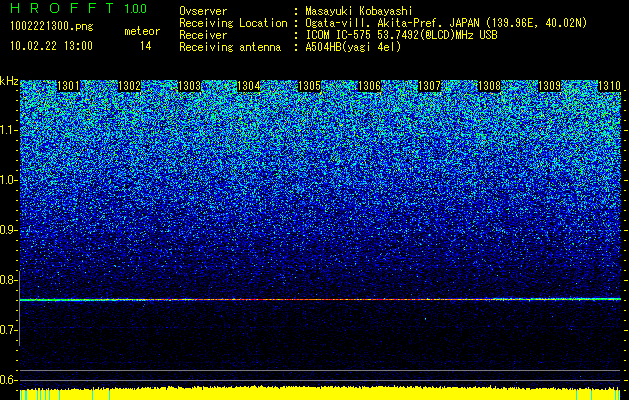Click the word "meteor"
This screenshot has width=629, height=400.
point(142,31)
